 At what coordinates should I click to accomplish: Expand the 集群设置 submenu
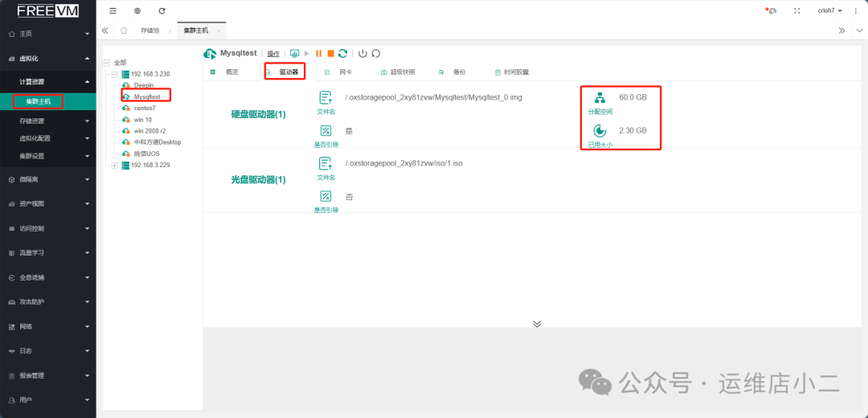(x=48, y=156)
